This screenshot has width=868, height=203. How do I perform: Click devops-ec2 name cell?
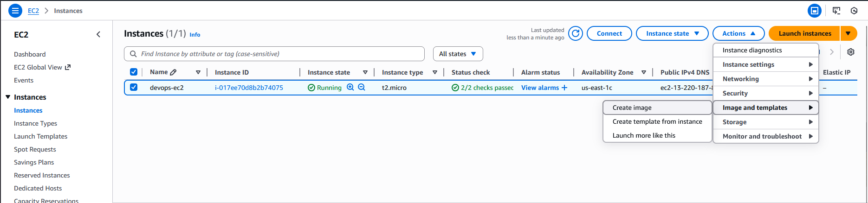pos(167,88)
